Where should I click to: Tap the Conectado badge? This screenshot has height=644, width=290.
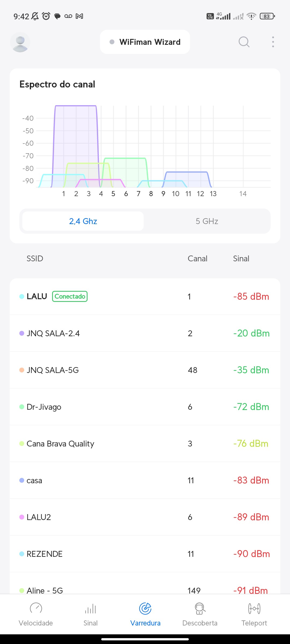pyautogui.click(x=70, y=297)
